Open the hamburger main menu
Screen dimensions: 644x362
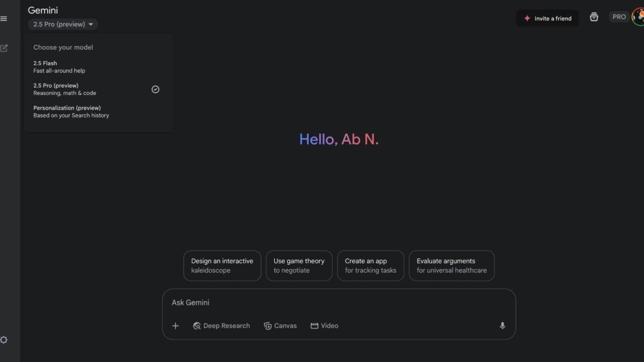point(4,19)
